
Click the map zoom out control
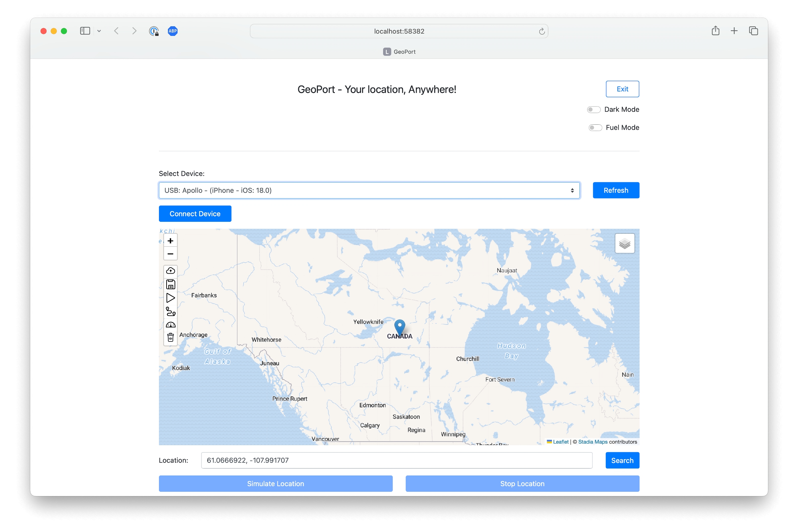pyautogui.click(x=171, y=253)
